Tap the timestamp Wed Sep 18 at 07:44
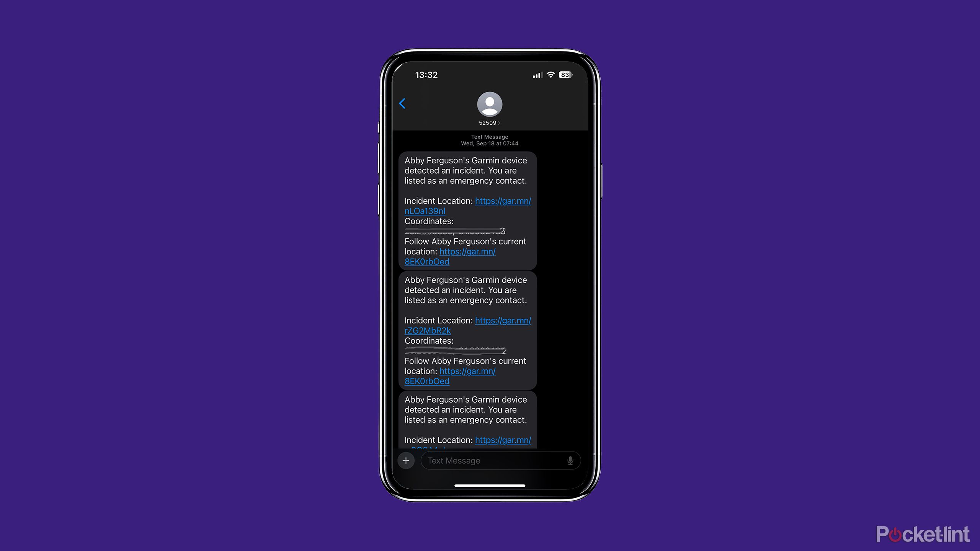This screenshot has height=551, width=980. click(488, 143)
